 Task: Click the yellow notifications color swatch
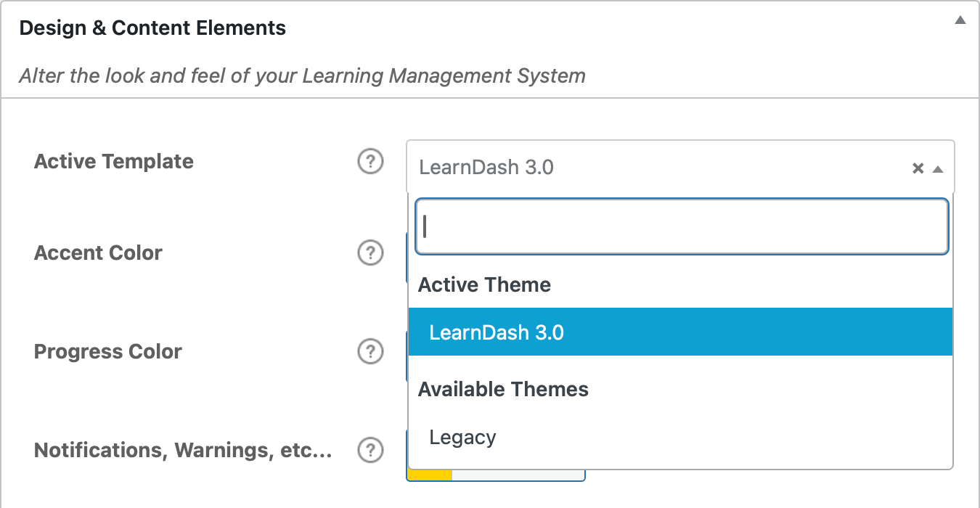[x=430, y=475]
